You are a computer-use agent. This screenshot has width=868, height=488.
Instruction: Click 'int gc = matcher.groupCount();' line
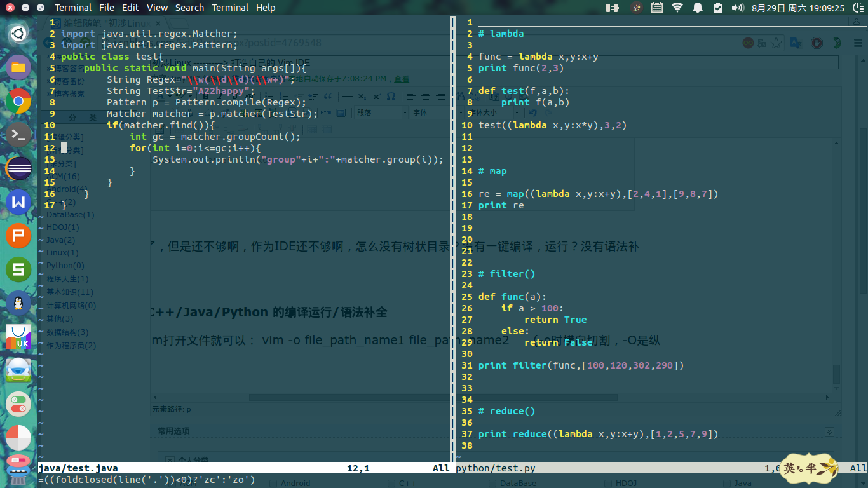tap(215, 137)
